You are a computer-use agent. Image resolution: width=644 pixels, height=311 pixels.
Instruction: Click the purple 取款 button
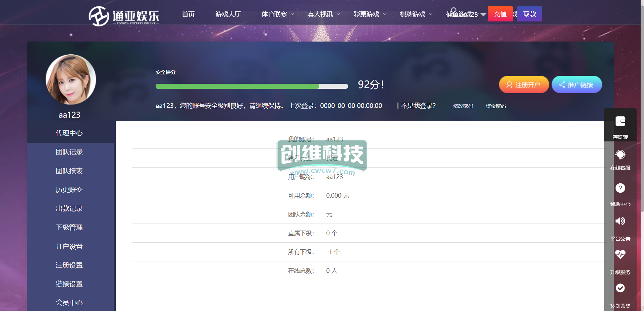click(529, 14)
